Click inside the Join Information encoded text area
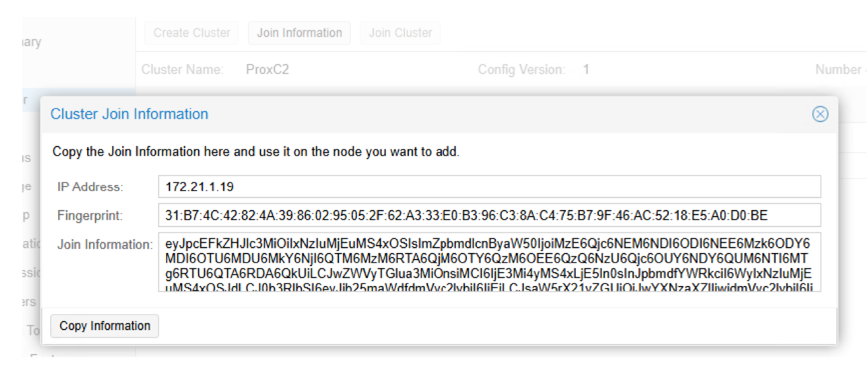The width and height of the screenshot is (868, 383). [489, 262]
